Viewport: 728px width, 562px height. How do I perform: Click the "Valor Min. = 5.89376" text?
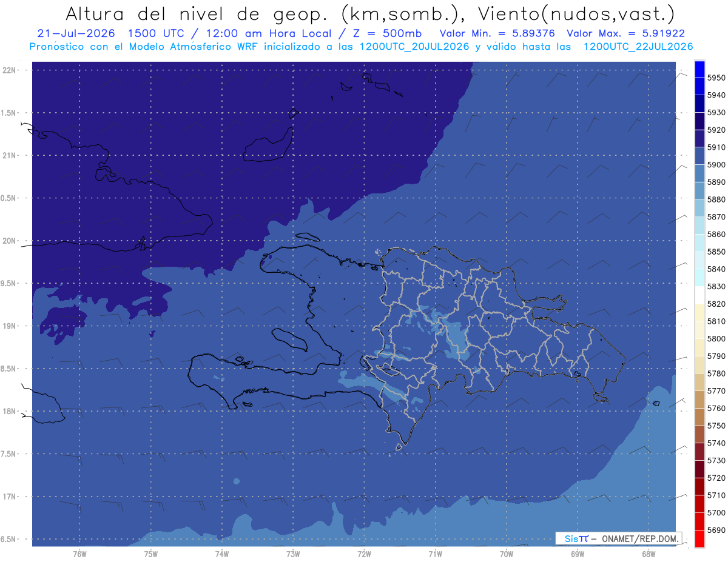[x=497, y=33]
